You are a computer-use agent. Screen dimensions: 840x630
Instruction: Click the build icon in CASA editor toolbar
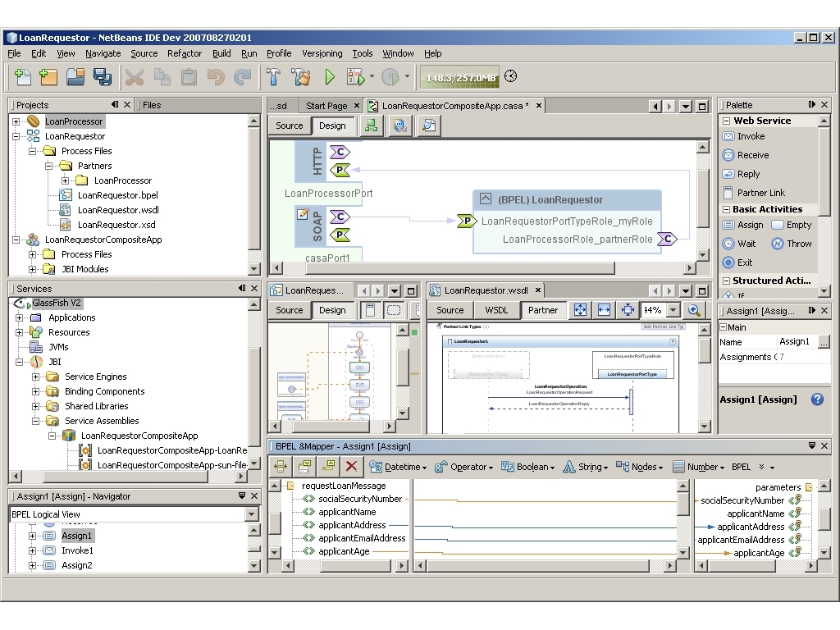371,126
